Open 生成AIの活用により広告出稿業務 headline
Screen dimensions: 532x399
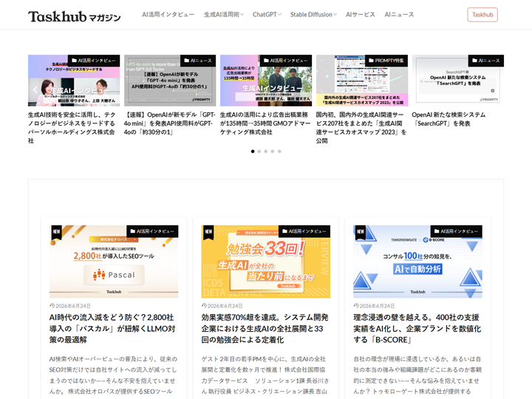pyautogui.click(x=265, y=123)
